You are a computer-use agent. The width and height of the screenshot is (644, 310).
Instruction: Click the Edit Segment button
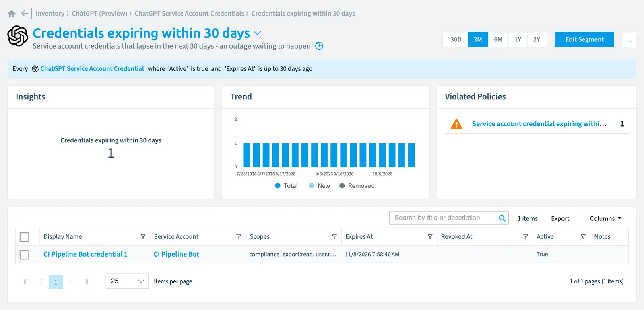(x=584, y=39)
